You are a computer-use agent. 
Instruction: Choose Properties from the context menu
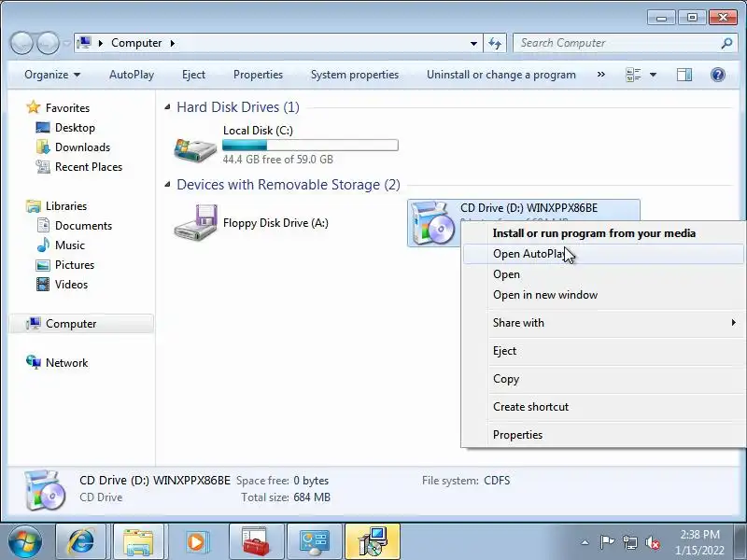coord(603,435)
